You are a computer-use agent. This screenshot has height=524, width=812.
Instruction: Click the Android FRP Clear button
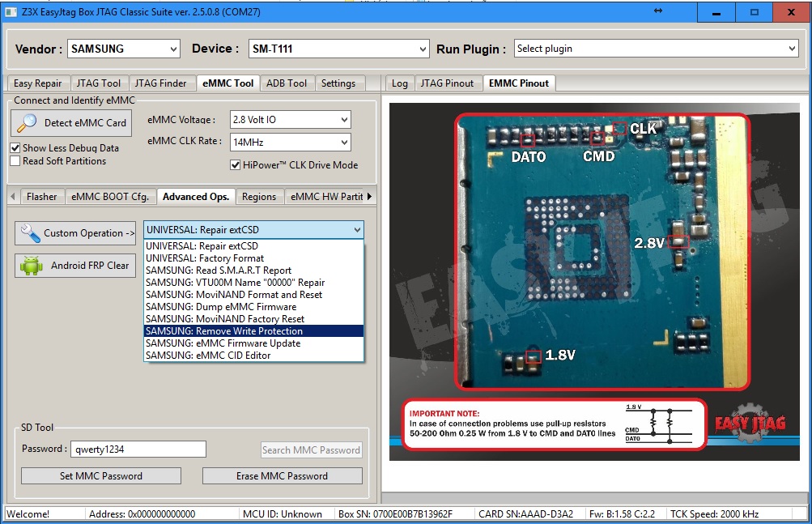click(x=75, y=266)
